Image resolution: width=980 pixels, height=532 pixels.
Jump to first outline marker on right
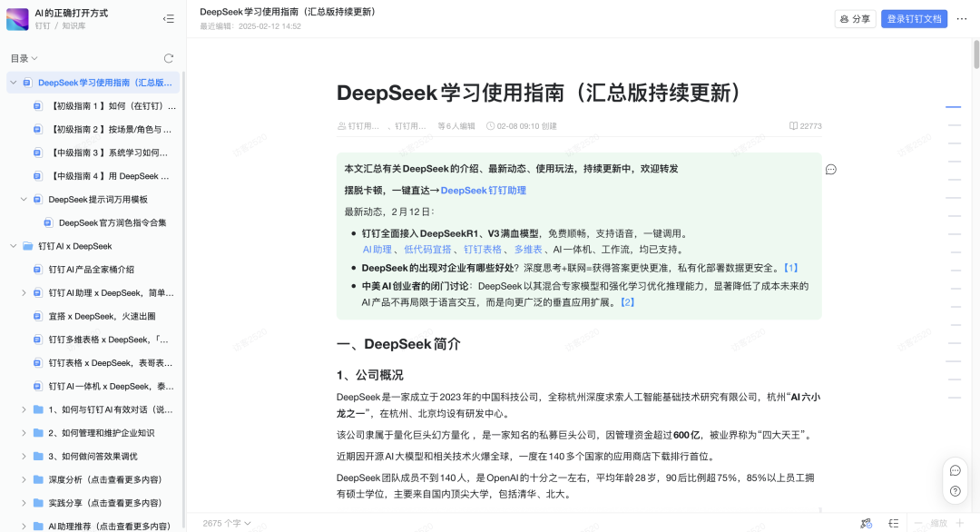pyautogui.click(x=953, y=107)
